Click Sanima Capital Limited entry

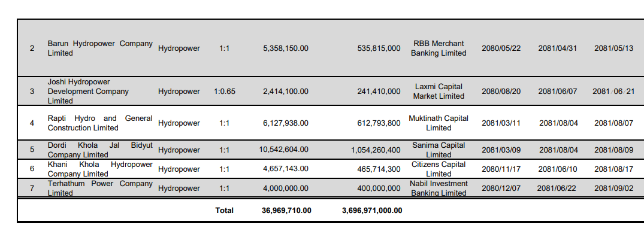coord(439,150)
